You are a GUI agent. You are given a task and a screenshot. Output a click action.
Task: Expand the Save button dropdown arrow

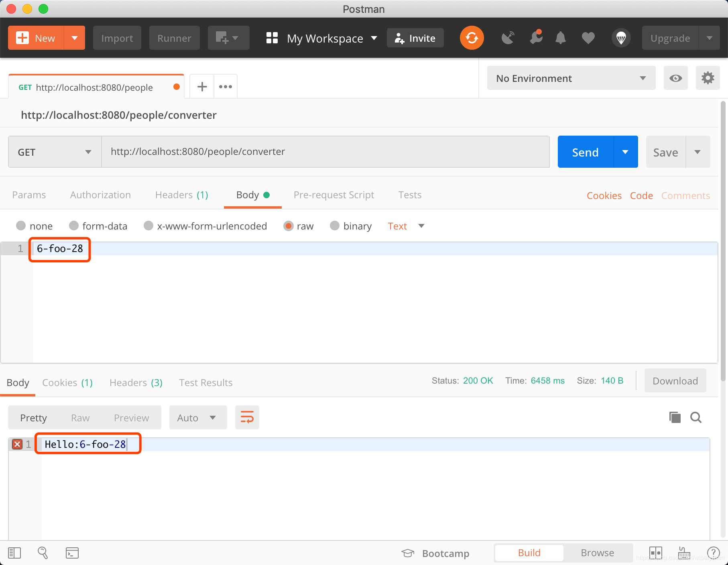697,152
